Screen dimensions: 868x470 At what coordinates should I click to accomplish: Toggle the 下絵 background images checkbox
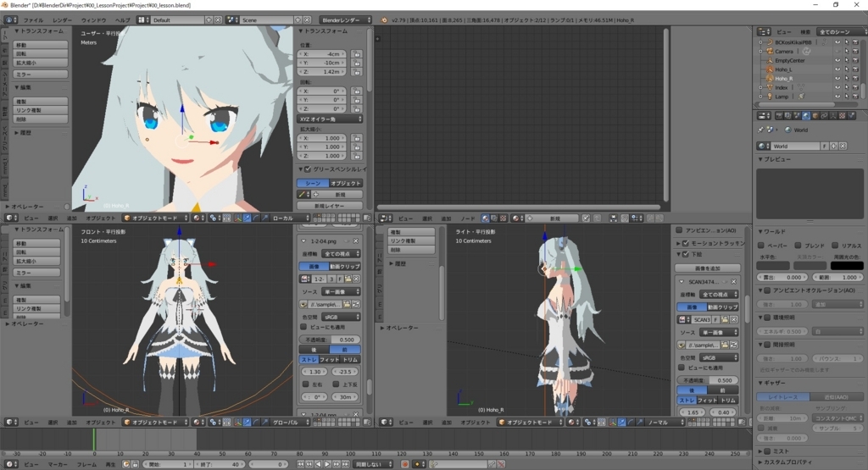click(x=685, y=254)
